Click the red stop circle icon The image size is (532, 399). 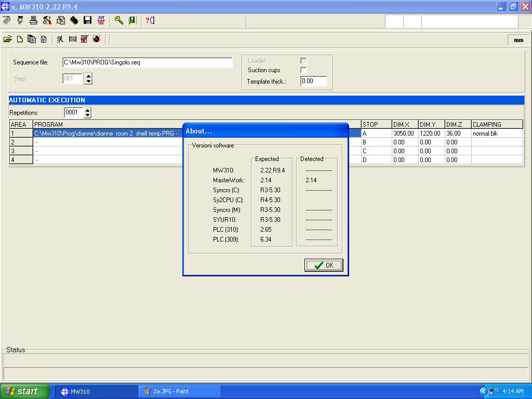pyautogui.click(x=97, y=39)
